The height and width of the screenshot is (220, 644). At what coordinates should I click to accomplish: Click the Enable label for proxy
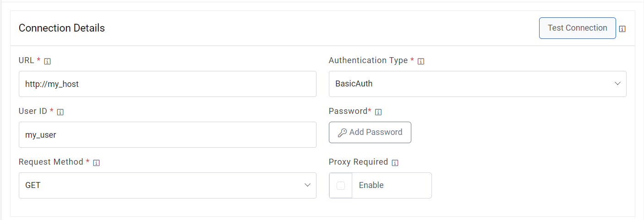(x=371, y=185)
